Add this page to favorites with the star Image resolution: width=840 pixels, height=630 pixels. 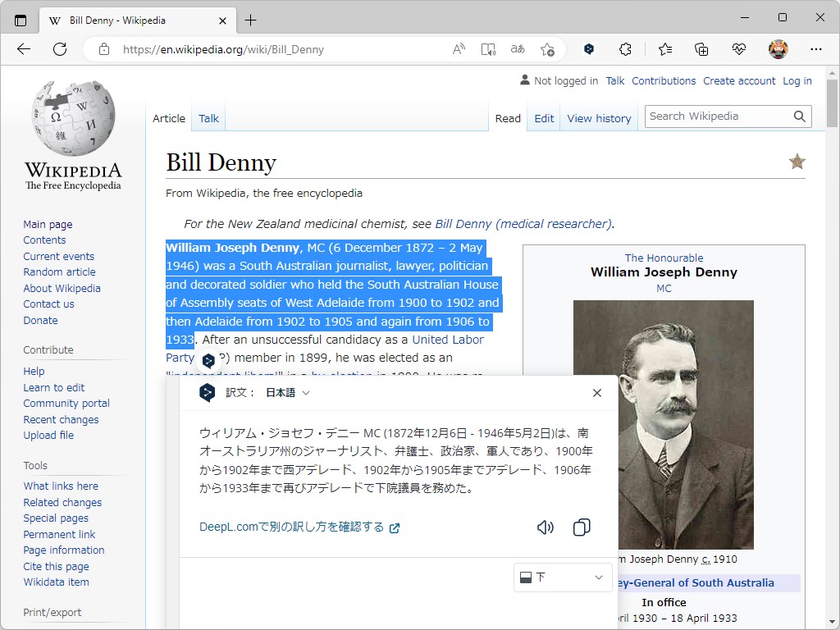point(547,49)
